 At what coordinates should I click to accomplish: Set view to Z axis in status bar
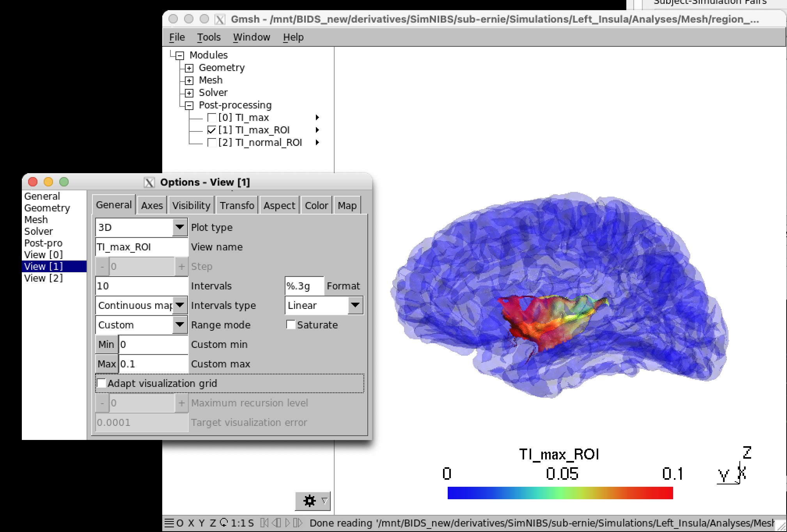(x=213, y=523)
